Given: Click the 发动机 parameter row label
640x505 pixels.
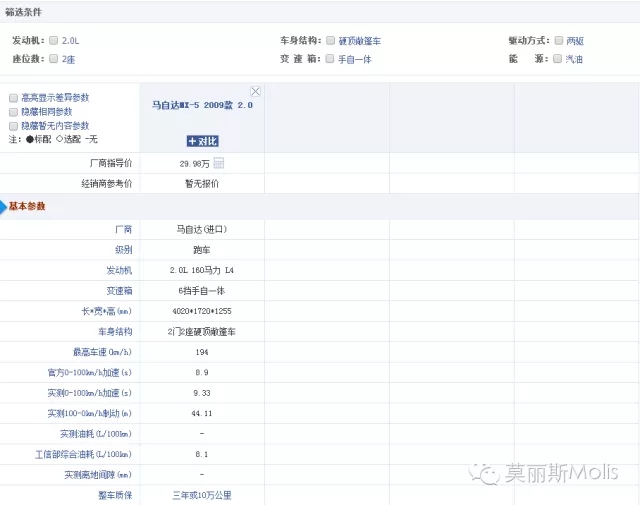Looking at the screenshot, I should point(119,270).
